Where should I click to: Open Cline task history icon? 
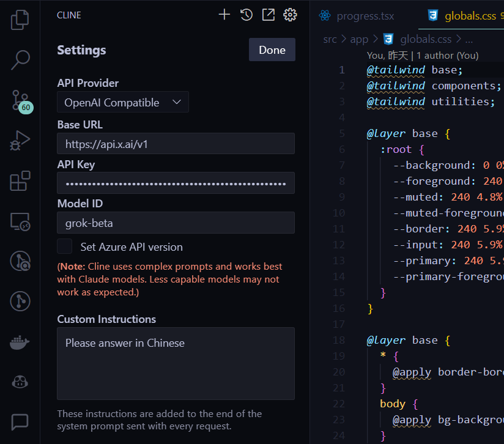246,15
